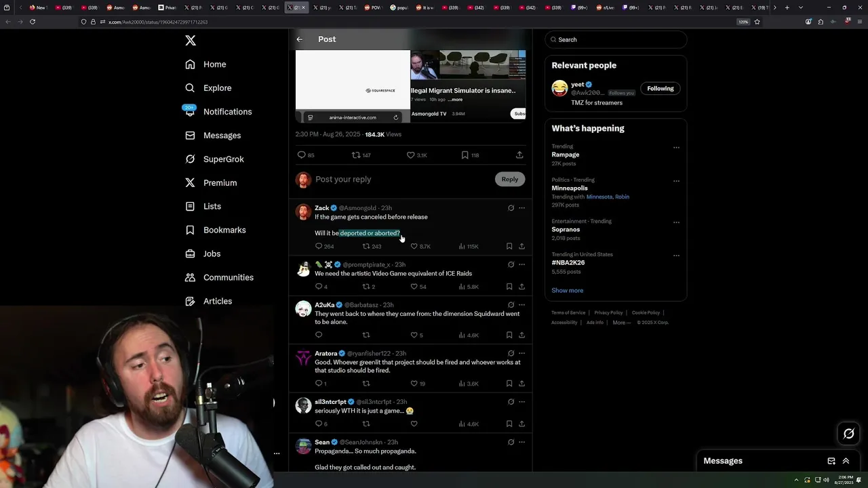
Task: Reply to the A2uKa comment
Action: 319,335
